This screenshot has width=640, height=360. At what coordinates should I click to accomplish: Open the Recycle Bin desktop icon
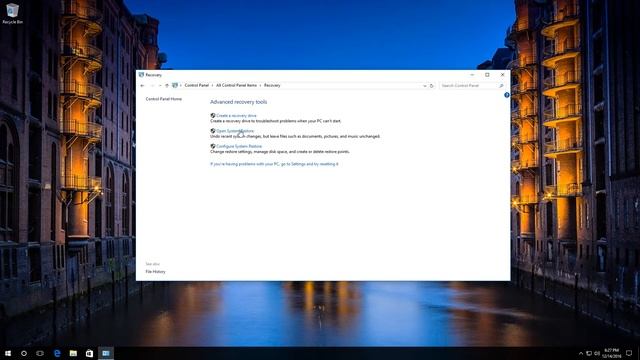tap(12, 13)
